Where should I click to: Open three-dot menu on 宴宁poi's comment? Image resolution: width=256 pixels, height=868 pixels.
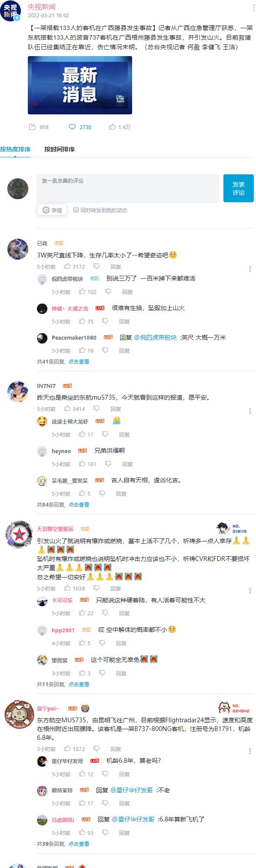(250, 751)
